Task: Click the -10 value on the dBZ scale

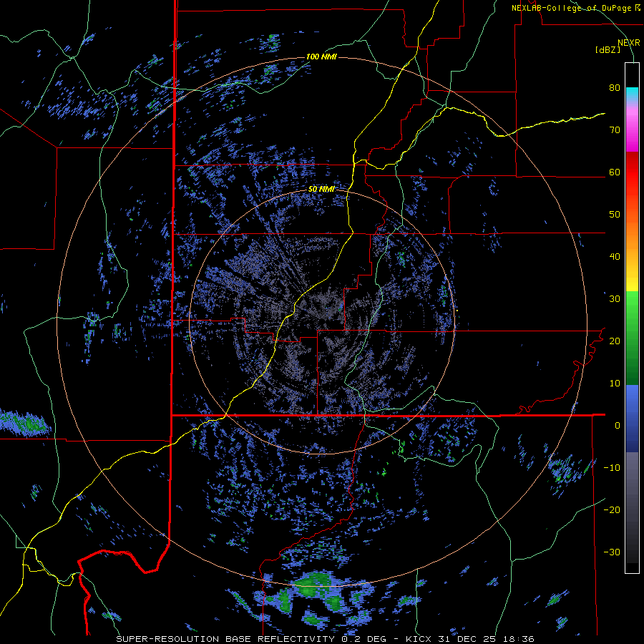Action: pos(612,467)
